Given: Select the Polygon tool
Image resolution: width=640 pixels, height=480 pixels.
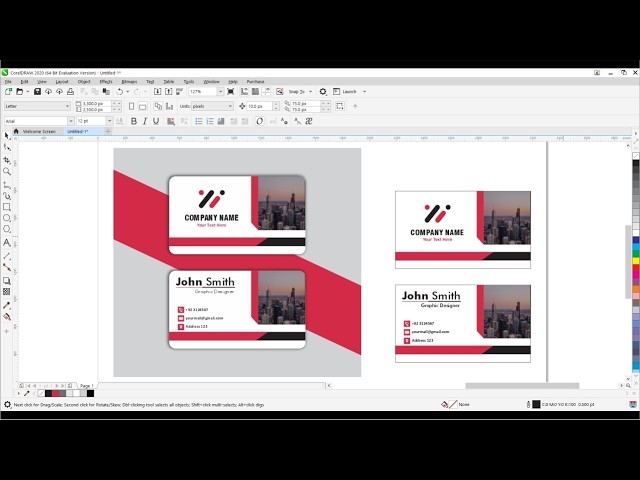Looking at the screenshot, I should pyautogui.click(x=7, y=229).
